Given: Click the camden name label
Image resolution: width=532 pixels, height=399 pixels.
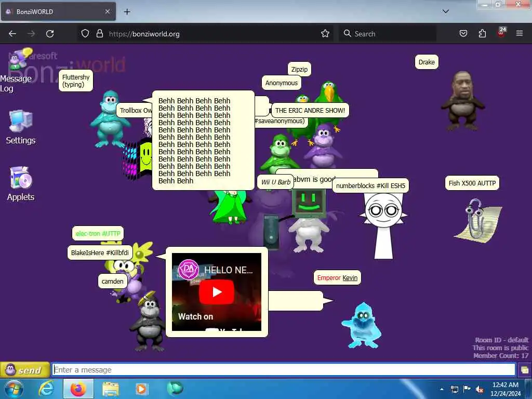Looking at the screenshot, I should 112,281.
